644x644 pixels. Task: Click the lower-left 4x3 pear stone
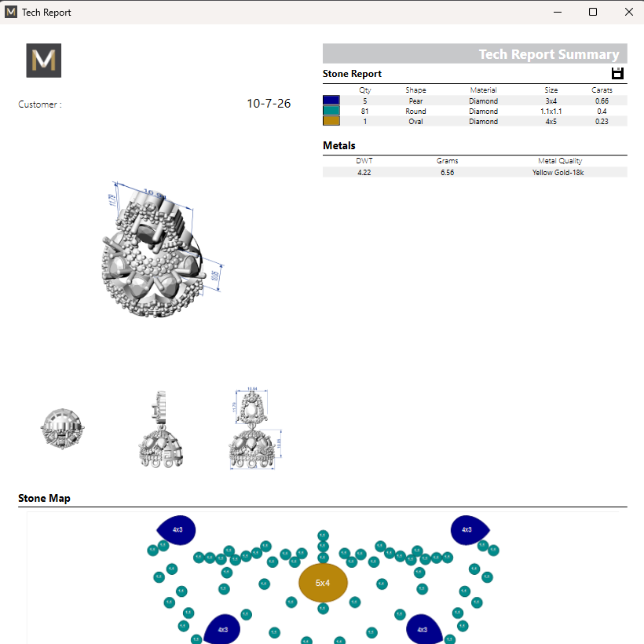tap(222, 629)
